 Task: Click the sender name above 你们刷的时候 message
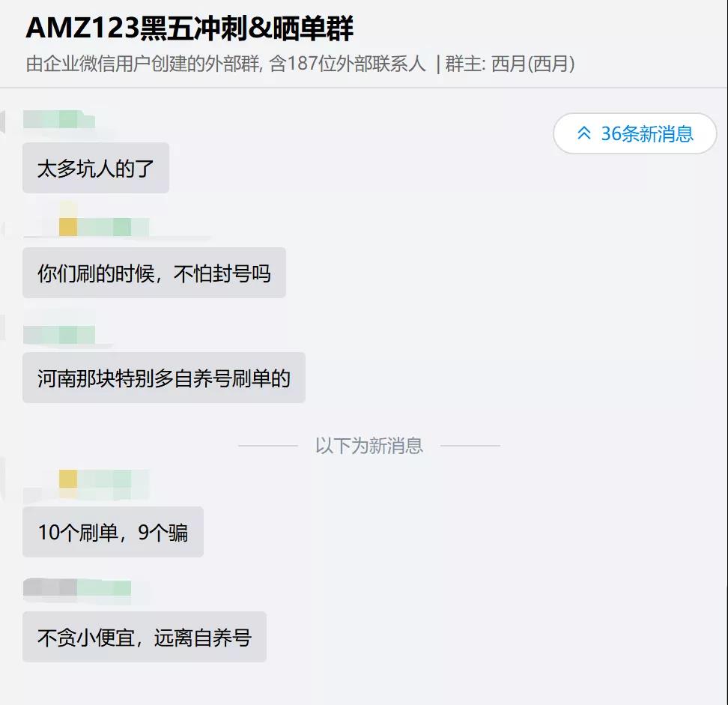click(x=105, y=226)
